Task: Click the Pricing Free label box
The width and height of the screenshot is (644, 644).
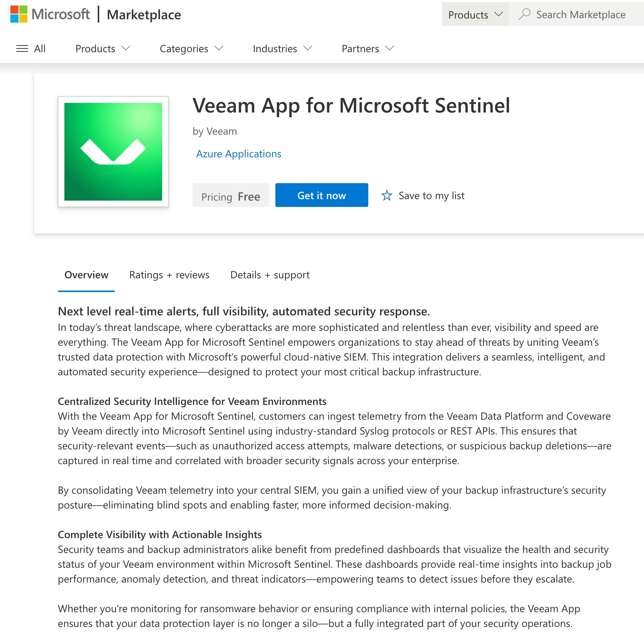Action: pos(231,196)
